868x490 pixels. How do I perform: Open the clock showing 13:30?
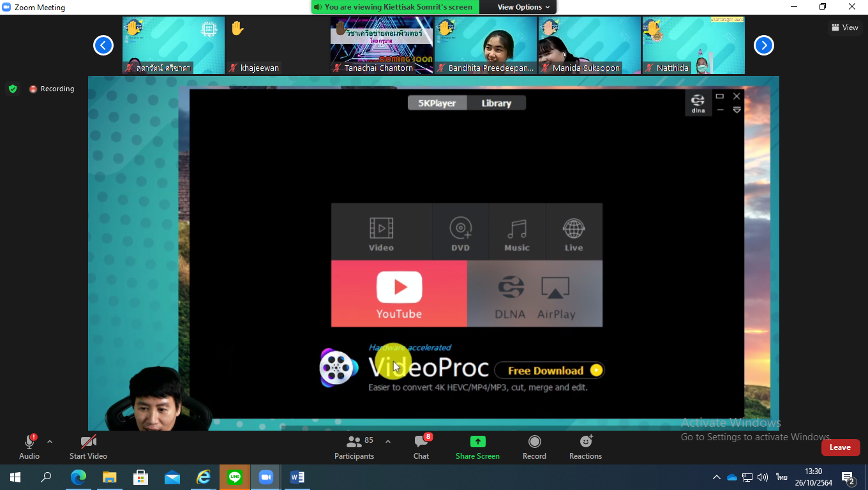[x=813, y=477]
